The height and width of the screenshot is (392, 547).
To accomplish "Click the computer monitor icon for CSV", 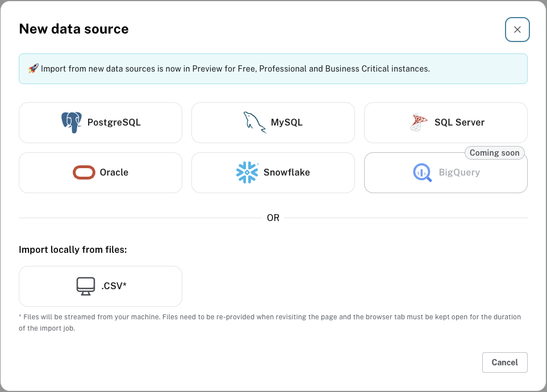I will [x=85, y=286].
